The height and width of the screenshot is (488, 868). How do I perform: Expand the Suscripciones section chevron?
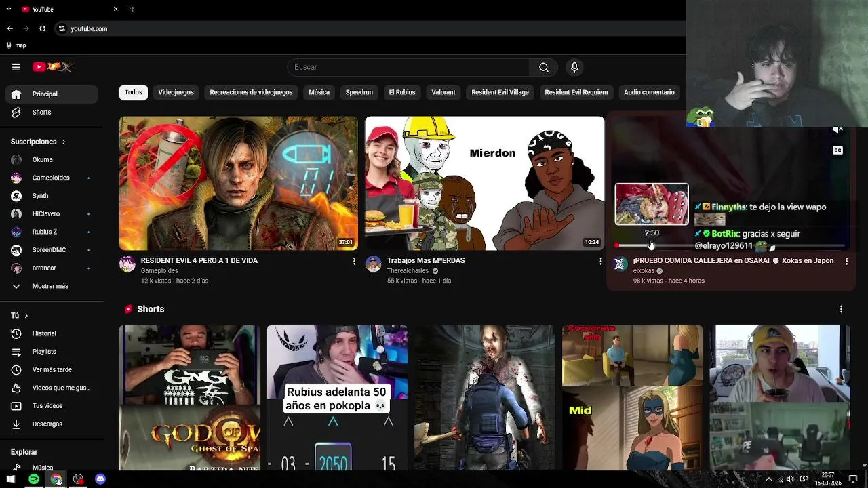pos(64,142)
